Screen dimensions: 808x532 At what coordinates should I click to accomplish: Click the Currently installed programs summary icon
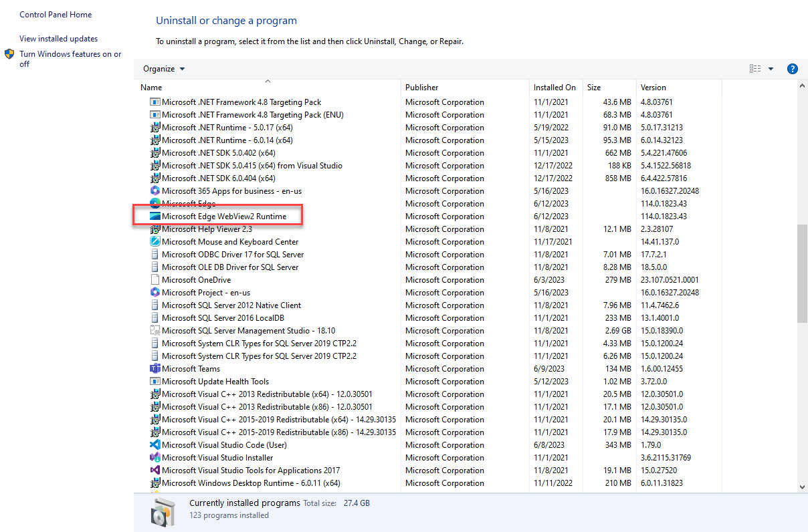pyautogui.click(x=162, y=513)
